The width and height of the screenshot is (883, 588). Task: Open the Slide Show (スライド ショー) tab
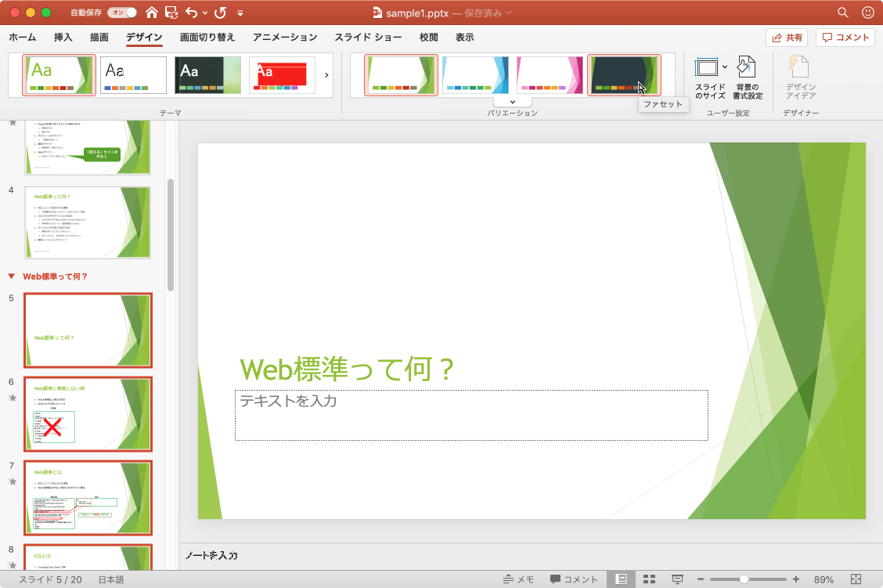click(368, 37)
